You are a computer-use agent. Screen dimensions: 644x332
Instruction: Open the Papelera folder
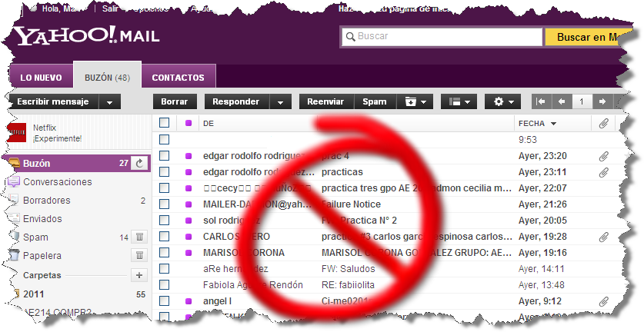[x=42, y=256]
